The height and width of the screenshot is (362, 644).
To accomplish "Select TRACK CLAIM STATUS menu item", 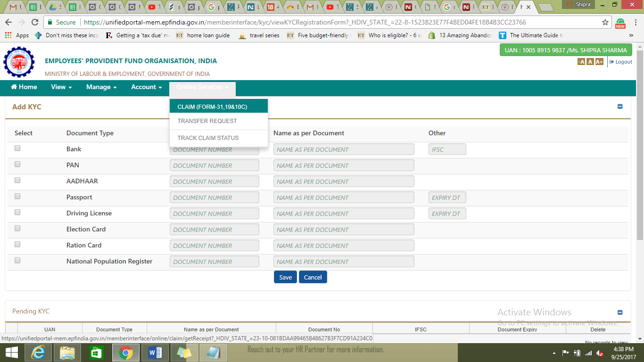I will (208, 138).
